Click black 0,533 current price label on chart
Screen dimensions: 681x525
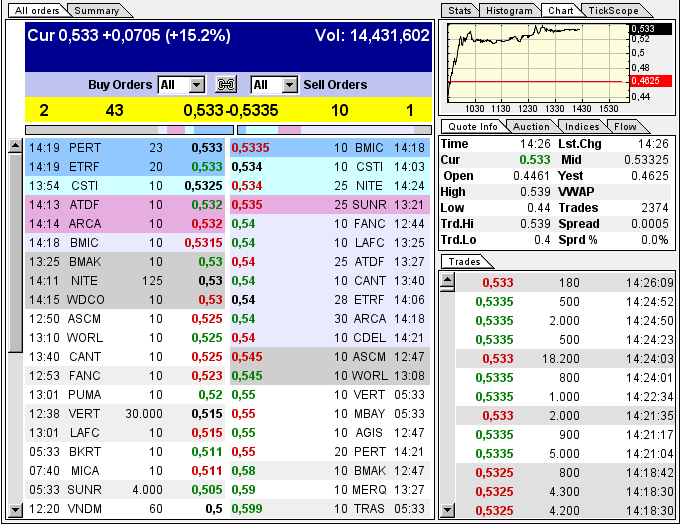coord(650,29)
